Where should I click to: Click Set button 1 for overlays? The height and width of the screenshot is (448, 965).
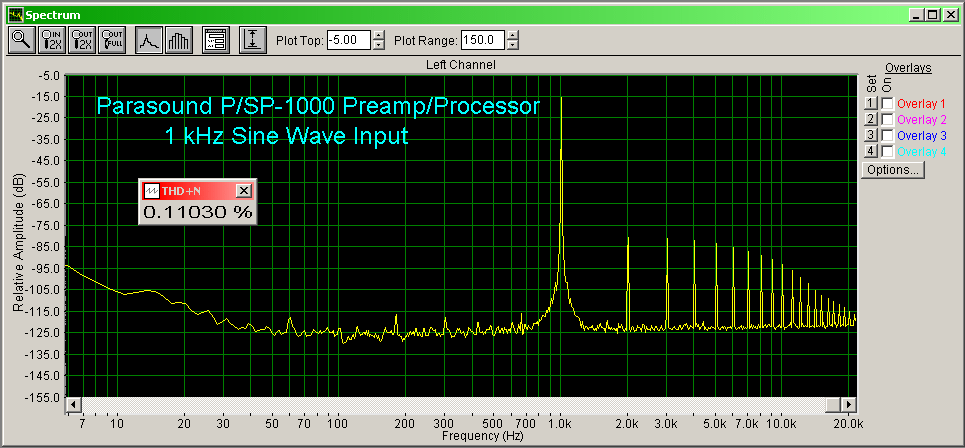click(x=870, y=103)
